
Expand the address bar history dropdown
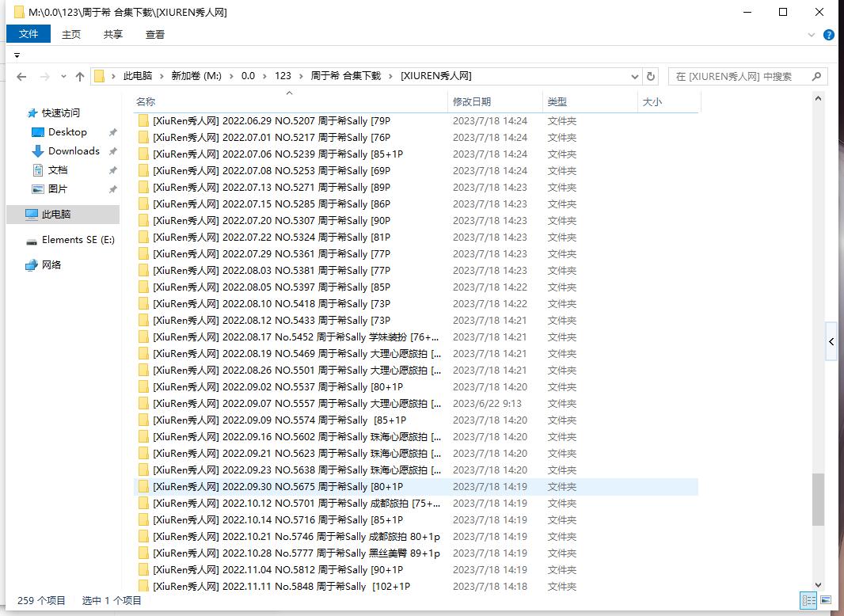[635, 77]
